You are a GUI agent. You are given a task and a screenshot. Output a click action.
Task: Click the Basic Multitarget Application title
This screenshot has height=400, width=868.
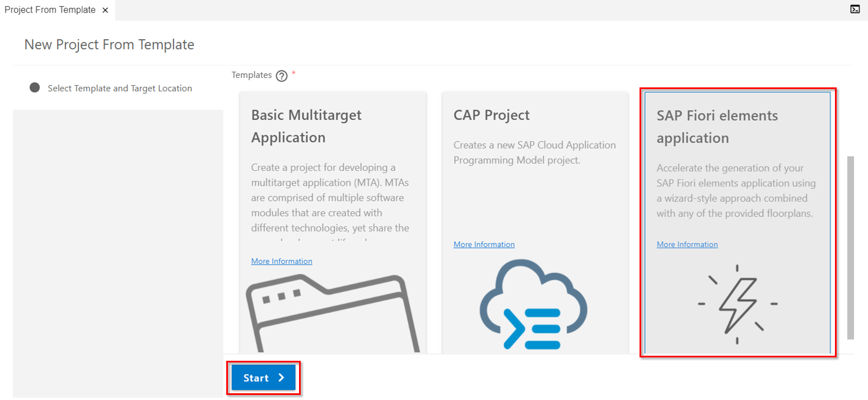pyautogui.click(x=306, y=126)
